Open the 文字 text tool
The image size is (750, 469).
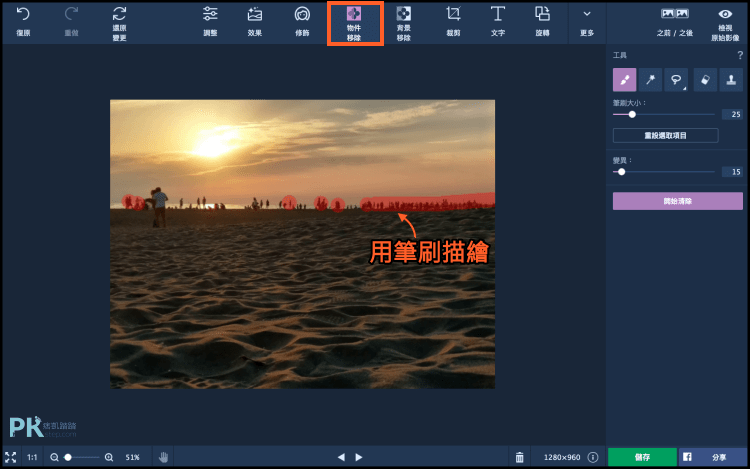[x=497, y=22]
